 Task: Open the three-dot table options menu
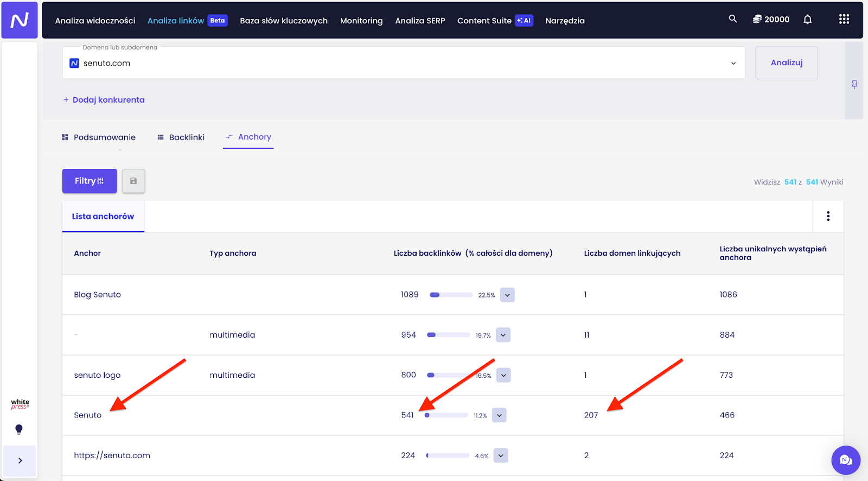tap(828, 216)
